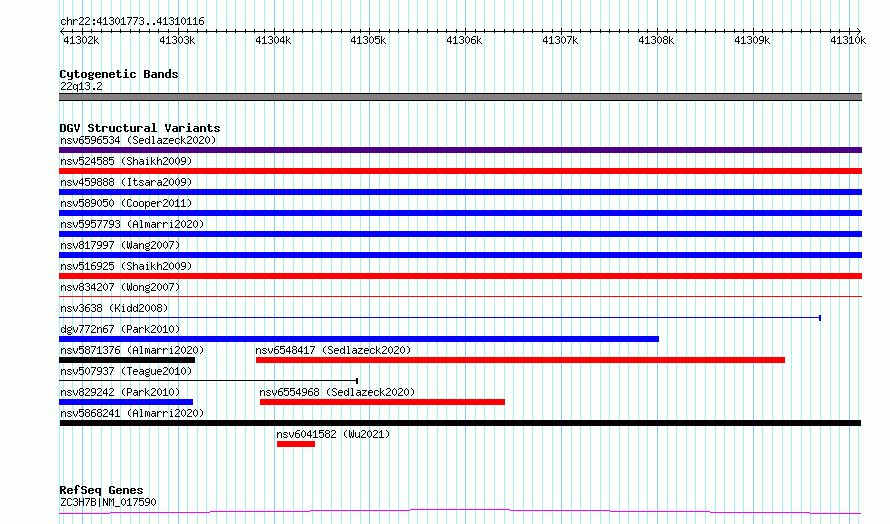The image size is (890, 524).
Task: Open variant nsv6596534 (Sedlazeck2020) label
Action: 138,140
